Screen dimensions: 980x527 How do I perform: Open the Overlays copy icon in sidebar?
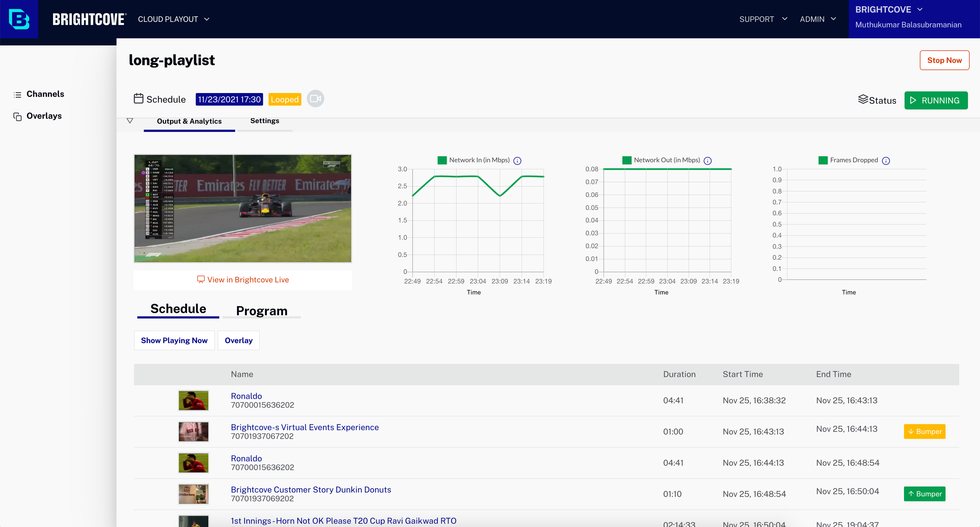point(18,117)
